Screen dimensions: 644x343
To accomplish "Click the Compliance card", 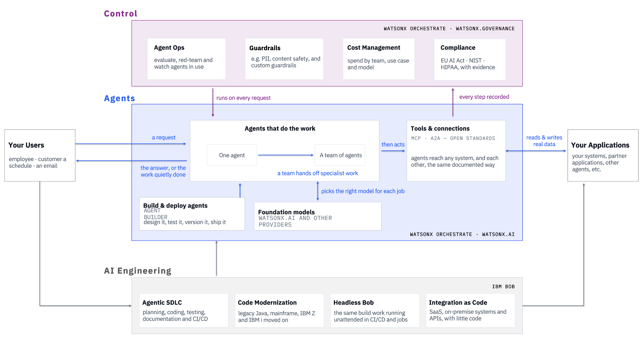I will pyautogui.click(x=470, y=60).
